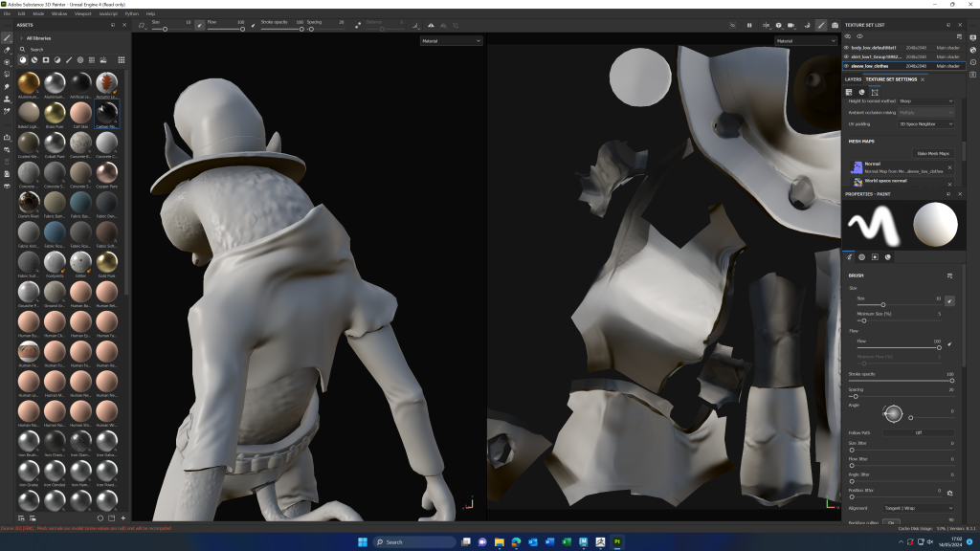This screenshot has height=551, width=980.
Task: Toggle the Follow Path Off switch
Action: 918,432
